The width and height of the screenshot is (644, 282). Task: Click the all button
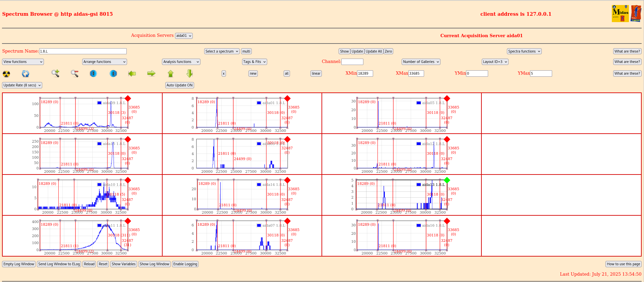[287, 74]
